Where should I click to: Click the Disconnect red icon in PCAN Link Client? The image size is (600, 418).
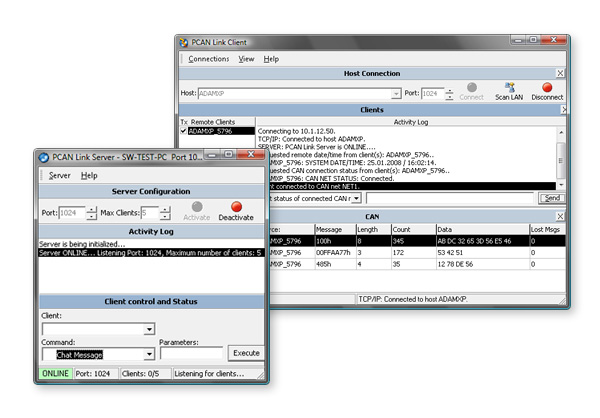pyautogui.click(x=547, y=87)
